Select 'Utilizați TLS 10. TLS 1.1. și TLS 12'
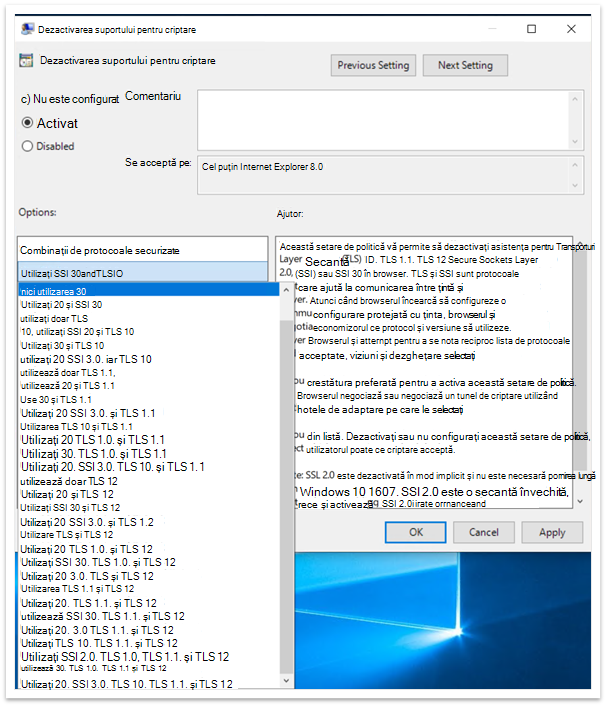 pos(149,643)
